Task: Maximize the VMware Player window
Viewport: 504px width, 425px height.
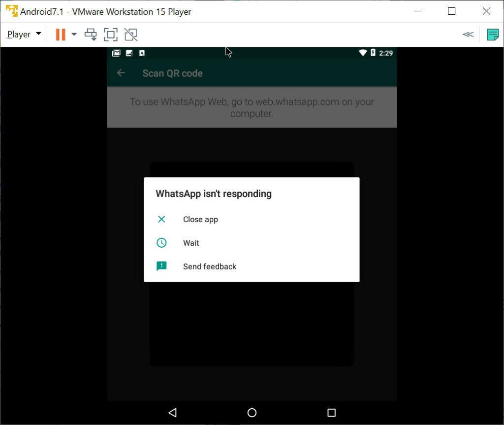Action: [x=452, y=11]
